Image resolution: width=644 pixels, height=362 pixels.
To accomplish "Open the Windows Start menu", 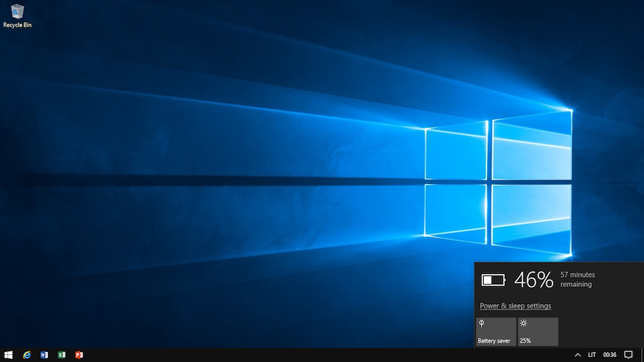I will (9, 355).
